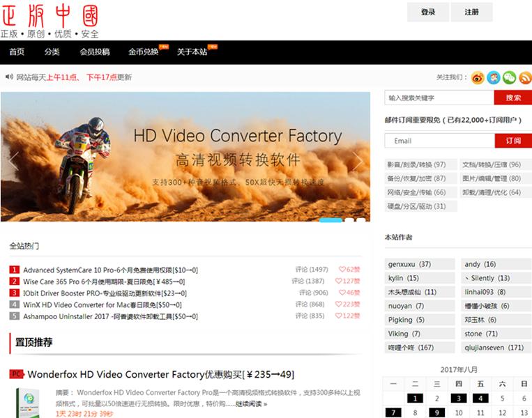Open the 首页 nav item
The image size is (532, 418).
tap(17, 52)
